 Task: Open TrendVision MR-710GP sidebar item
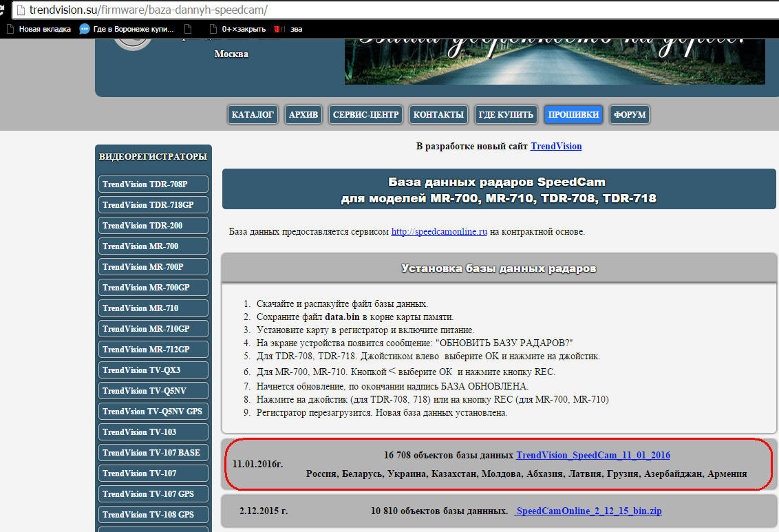(x=153, y=329)
